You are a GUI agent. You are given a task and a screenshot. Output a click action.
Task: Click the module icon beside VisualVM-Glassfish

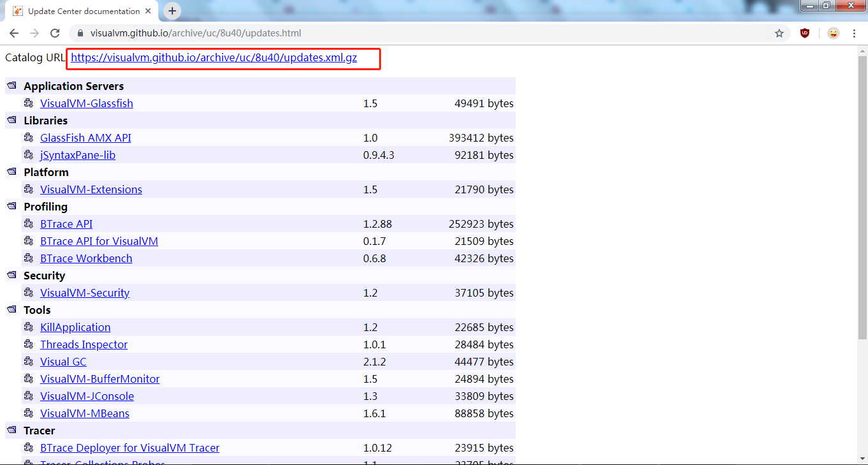(29, 103)
